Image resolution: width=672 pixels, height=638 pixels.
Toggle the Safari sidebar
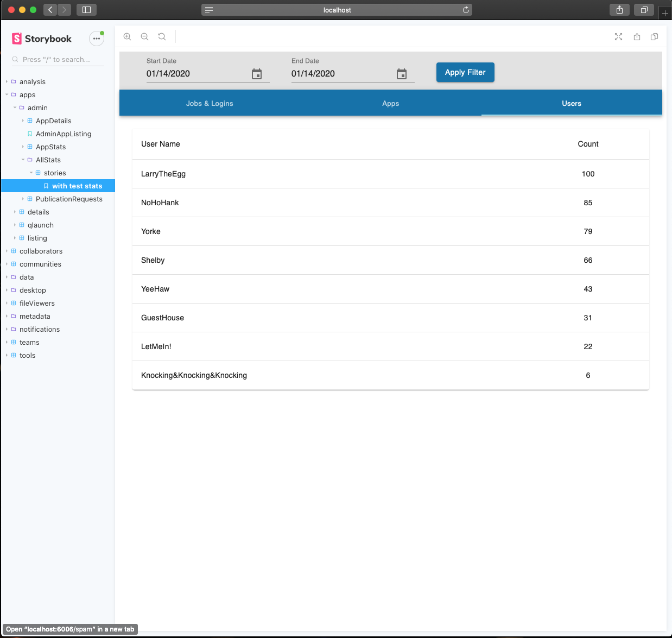coord(86,9)
